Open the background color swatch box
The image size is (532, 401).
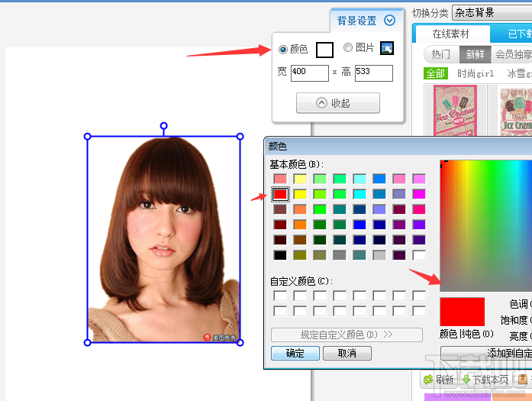click(324, 50)
